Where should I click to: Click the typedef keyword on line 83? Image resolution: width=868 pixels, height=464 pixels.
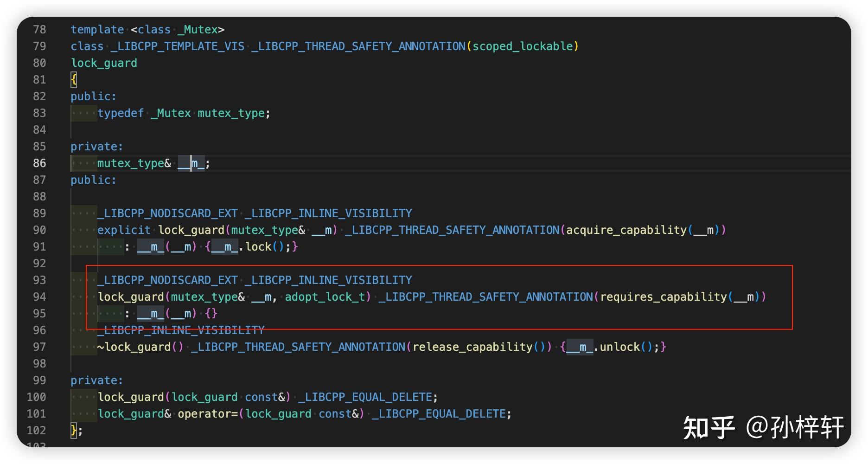pos(121,113)
